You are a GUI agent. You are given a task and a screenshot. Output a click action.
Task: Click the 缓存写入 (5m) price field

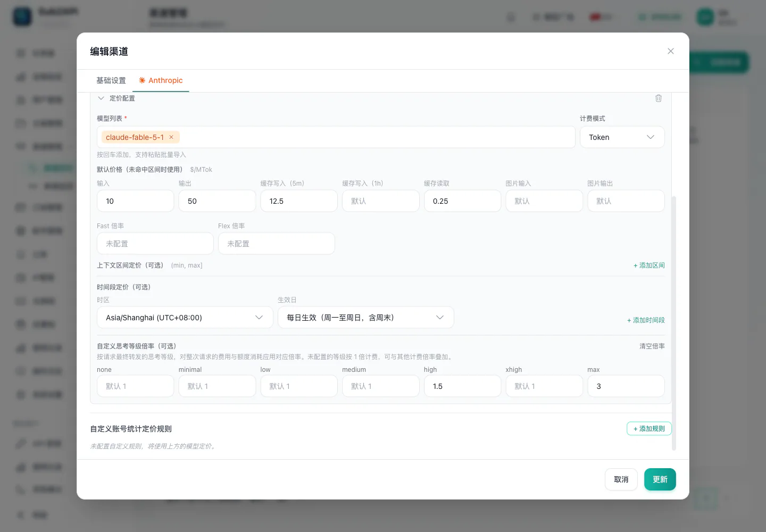[299, 201]
